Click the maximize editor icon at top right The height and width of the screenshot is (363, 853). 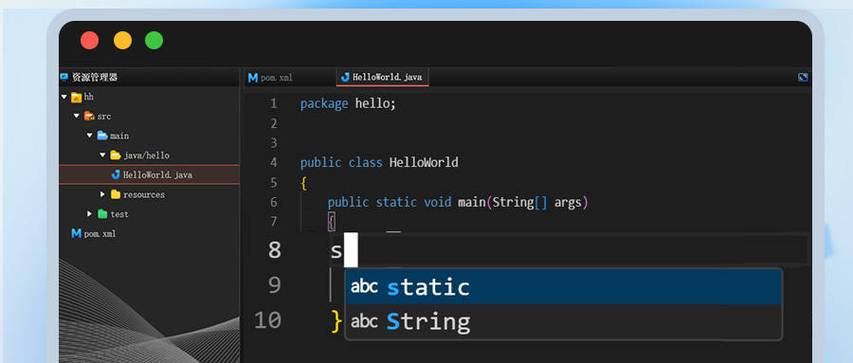click(802, 77)
